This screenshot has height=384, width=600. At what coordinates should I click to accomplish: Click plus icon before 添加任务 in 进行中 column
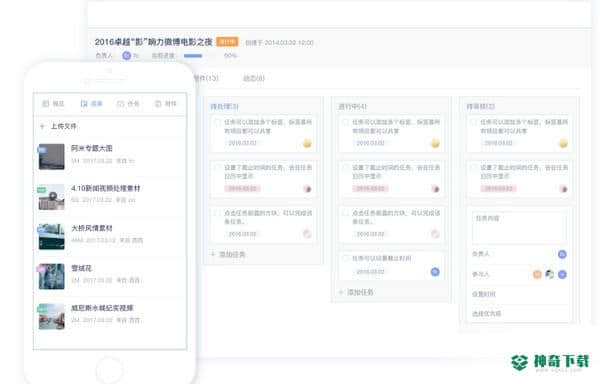pos(341,293)
